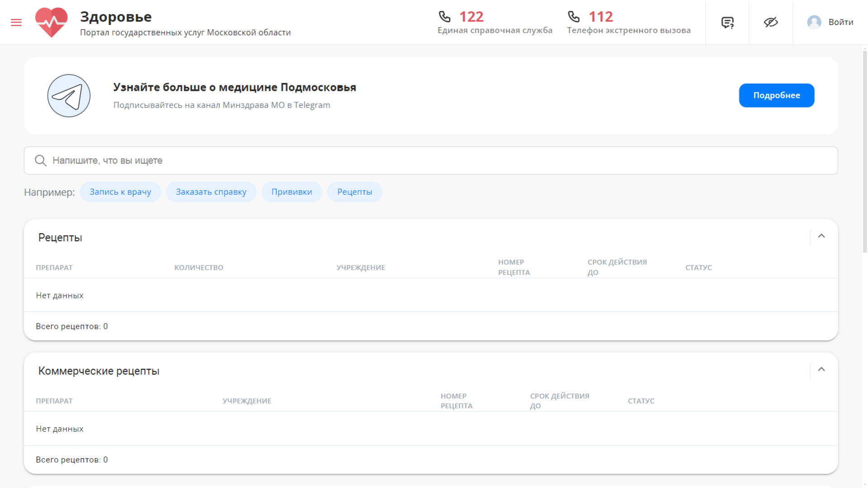Toggle visually impaired mode eye icon
Screen dimensions: 868x488
[x=771, y=22]
